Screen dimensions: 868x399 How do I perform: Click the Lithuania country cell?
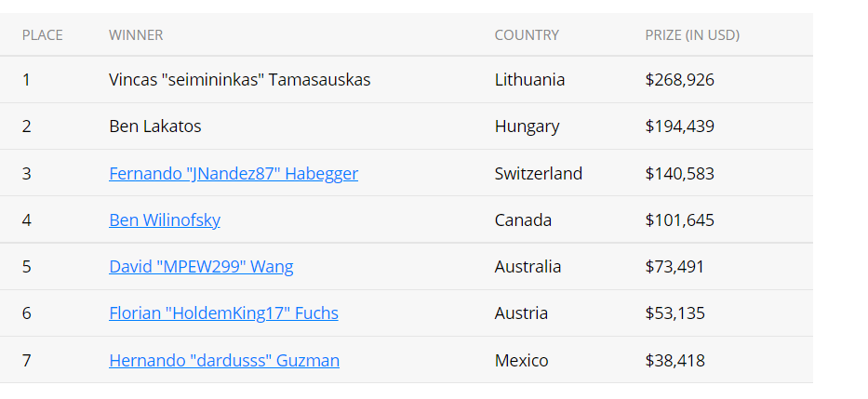click(529, 80)
